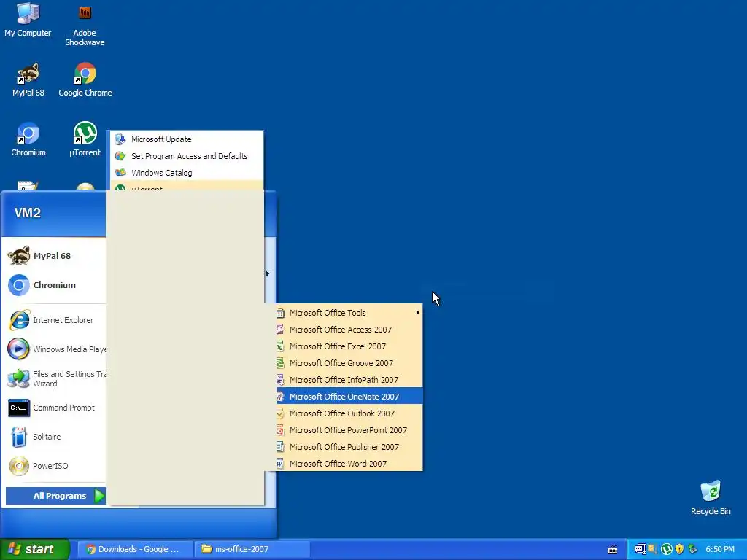Screen dimensions: 747x560
Task: Click the Windows start button
Action: [x=34, y=549]
